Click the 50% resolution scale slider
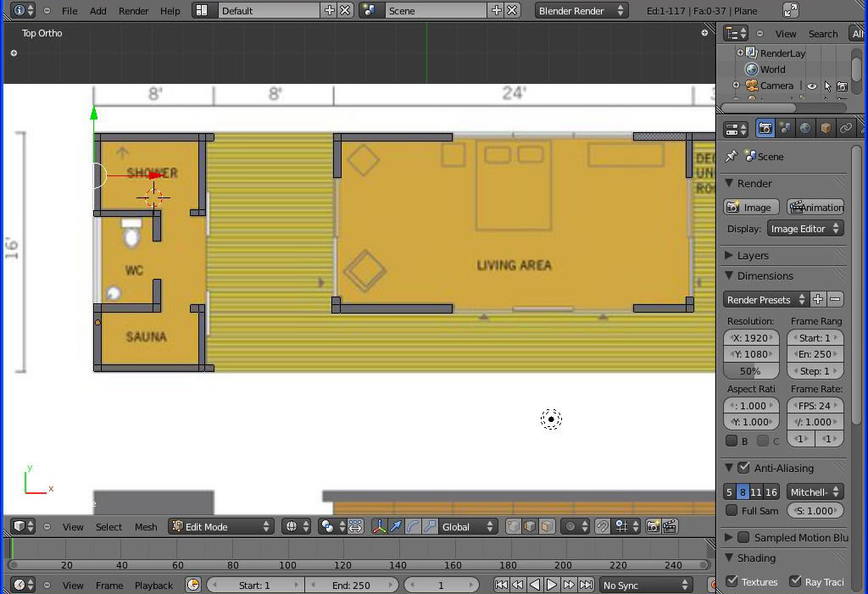This screenshot has width=868, height=594. tap(751, 371)
